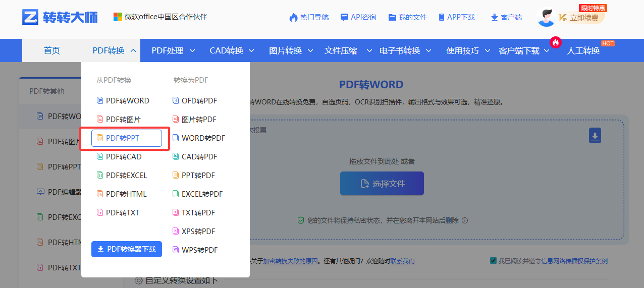Click the gear icon by 自定义转换设置如下
This screenshot has height=288, width=644.
click(139, 280)
